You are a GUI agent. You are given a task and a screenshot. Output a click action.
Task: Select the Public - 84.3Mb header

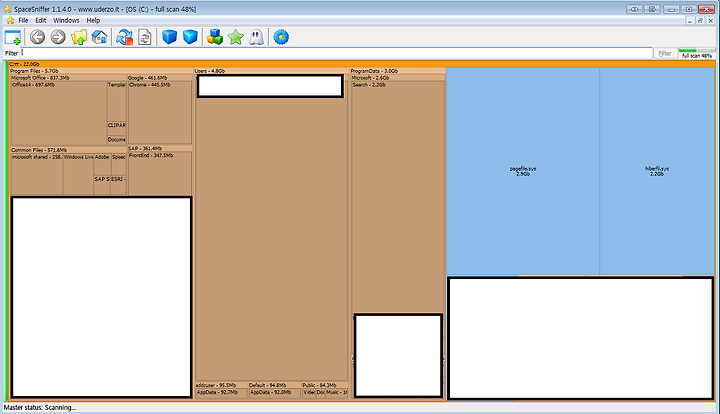click(325, 385)
